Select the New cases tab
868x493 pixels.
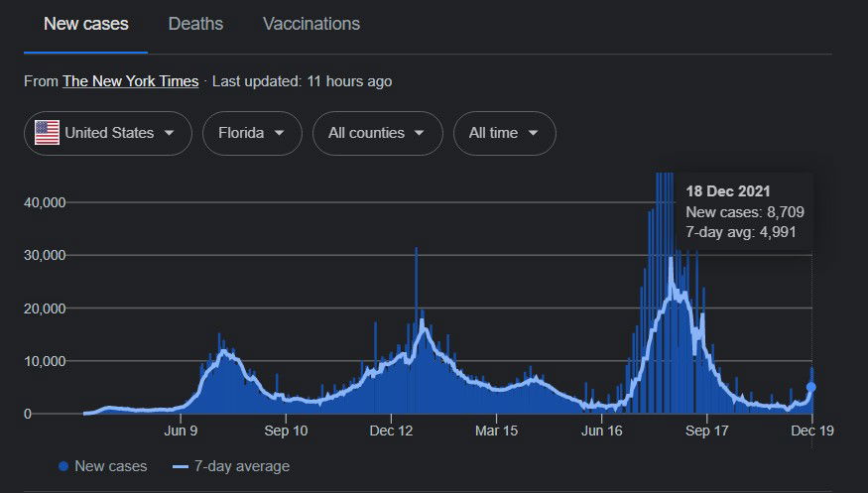(x=86, y=24)
